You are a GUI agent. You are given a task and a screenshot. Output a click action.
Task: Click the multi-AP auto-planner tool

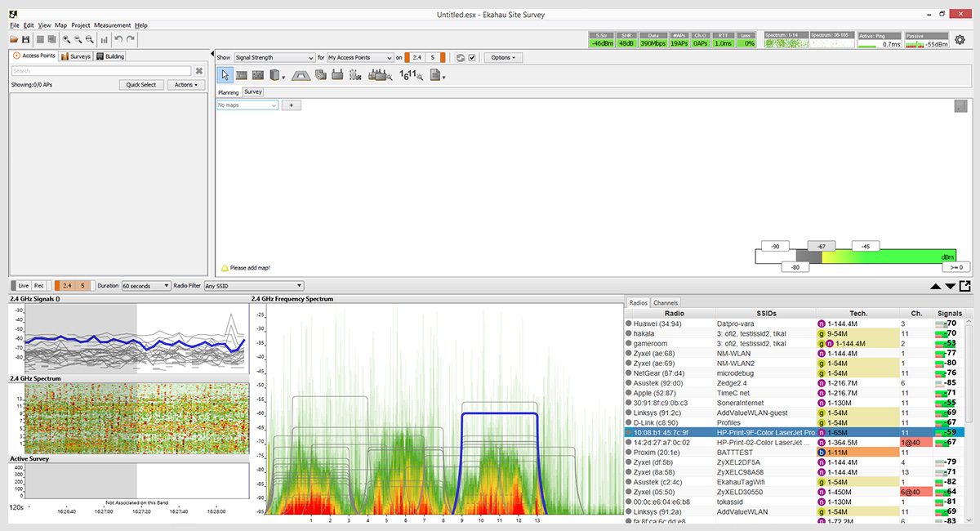379,75
